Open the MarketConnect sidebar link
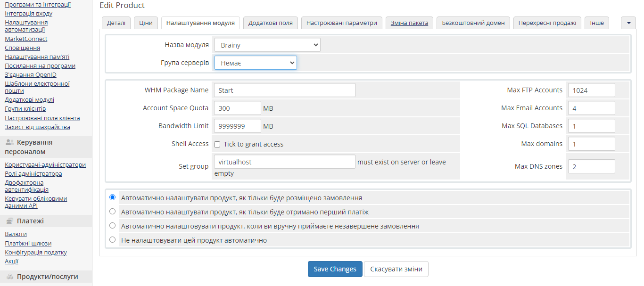Image resolution: width=644 pixels, height=286 pixels. pyautogui.click(x=26, y=39)
